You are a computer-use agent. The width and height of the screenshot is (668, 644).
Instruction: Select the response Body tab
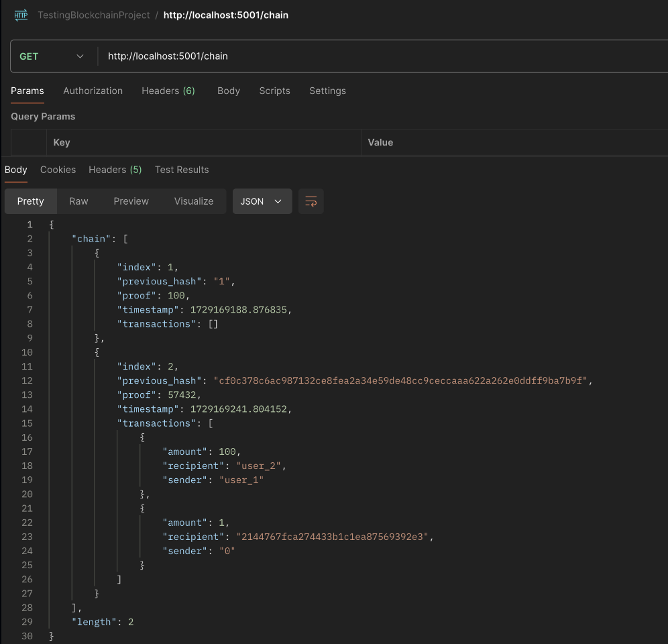[16, 170]
